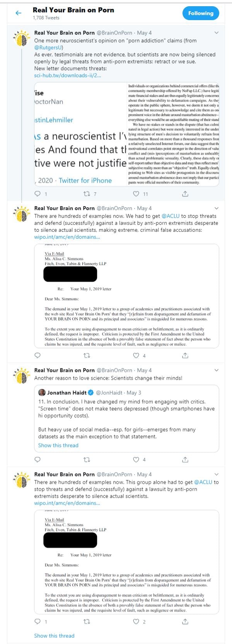Image resolution: width=232 pixels, height=644 pixels.
Task: Like the first tweet with 11 likes
Action: [x=136, y=194]
